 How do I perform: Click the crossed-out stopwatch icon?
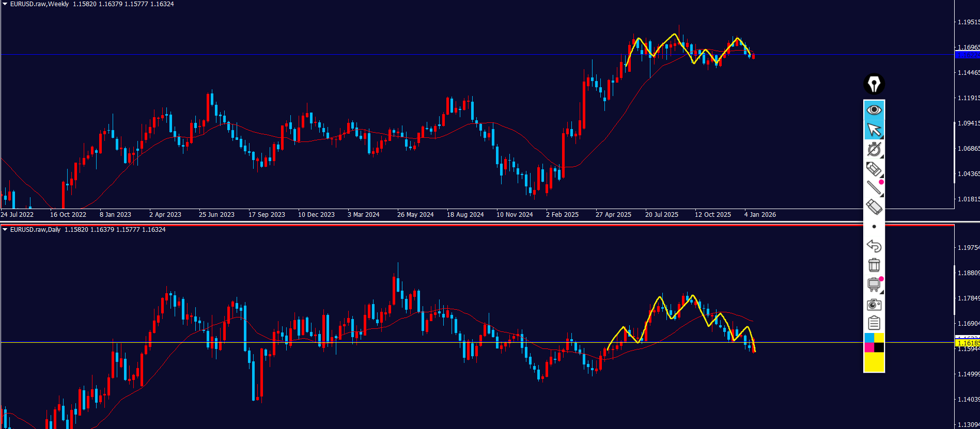[874, 149]
